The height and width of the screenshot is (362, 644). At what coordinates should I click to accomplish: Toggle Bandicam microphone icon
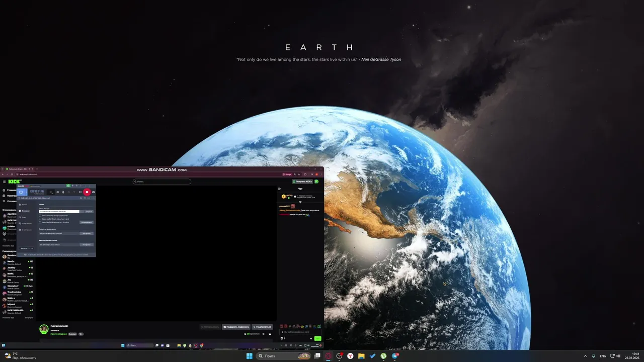coord(63,192)
